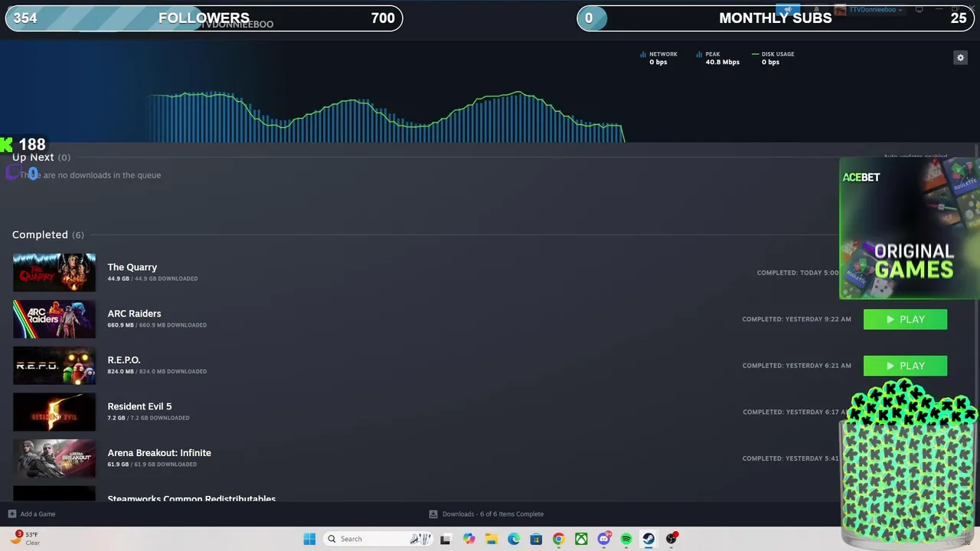Image resolution: width=980 pixels, height=551 pixels.
Task: Click "COMPLETED: YESTERDAY 9:22 AM" text
Action: pyautogui.click(x=796, y=319)
